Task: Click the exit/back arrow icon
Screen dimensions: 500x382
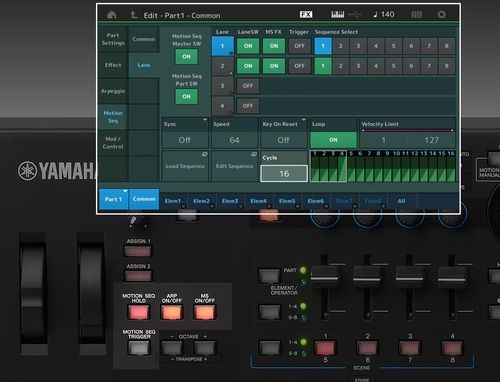Action: click(134, 15)
